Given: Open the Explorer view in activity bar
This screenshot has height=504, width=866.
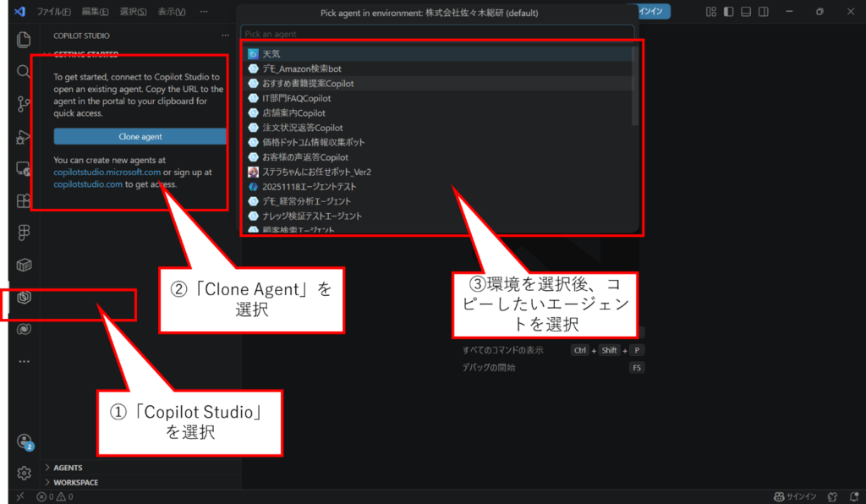Looking at the screenshot, I should 24,40.
